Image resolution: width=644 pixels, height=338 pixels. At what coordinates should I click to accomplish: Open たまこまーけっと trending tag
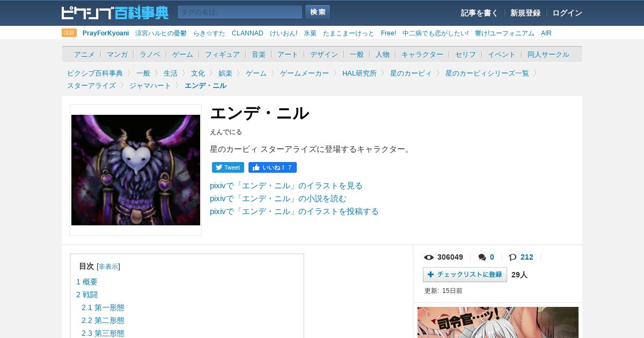[x=349, y=33]
